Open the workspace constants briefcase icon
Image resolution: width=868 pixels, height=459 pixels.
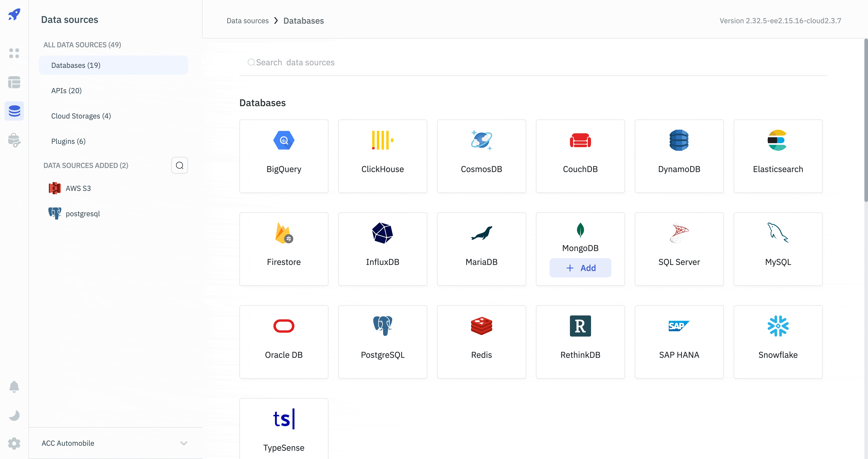click(x=14, y=140)
